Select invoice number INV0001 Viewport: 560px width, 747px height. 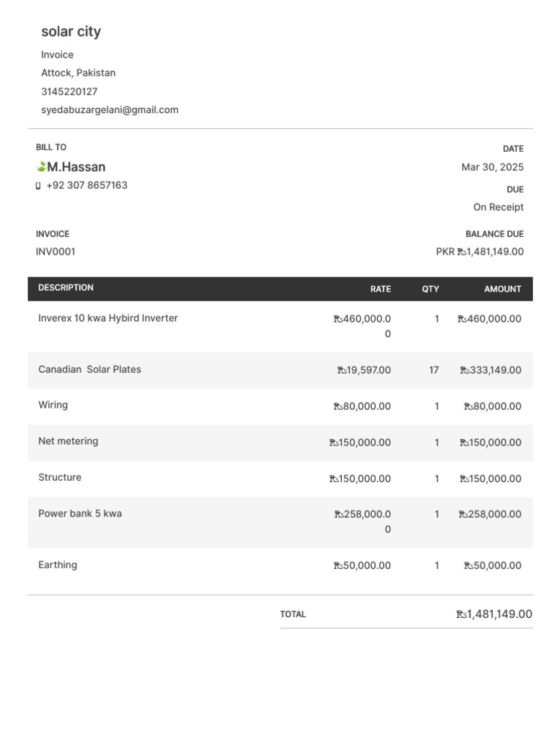tap(57, 252)
